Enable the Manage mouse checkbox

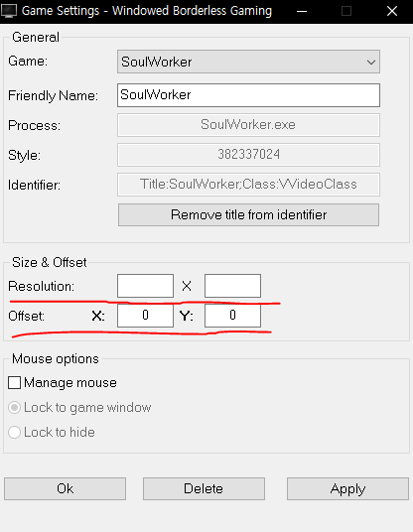[14, 383]
